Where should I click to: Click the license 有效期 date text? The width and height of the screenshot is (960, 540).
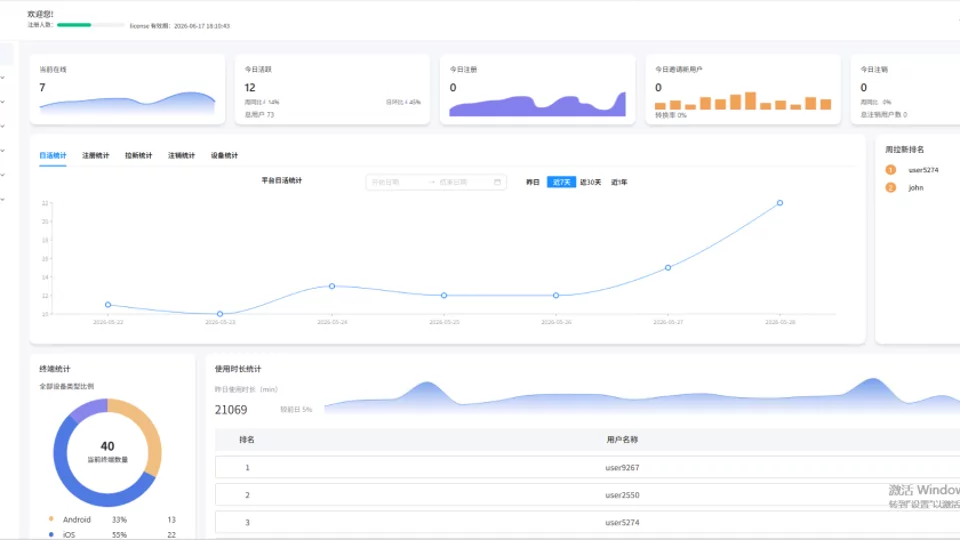coord(180,26)
